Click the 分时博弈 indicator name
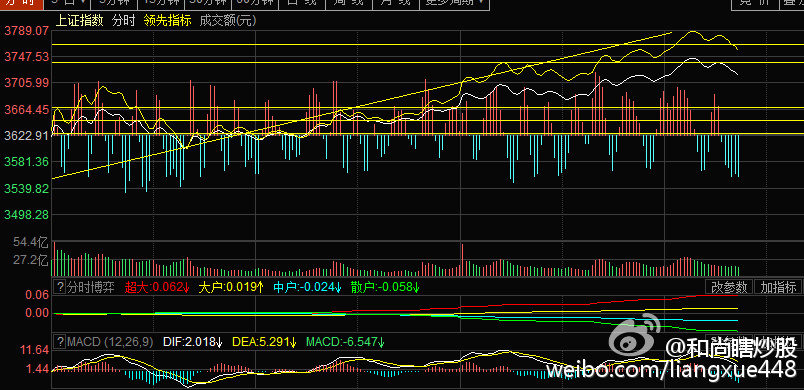 (91, 287)
